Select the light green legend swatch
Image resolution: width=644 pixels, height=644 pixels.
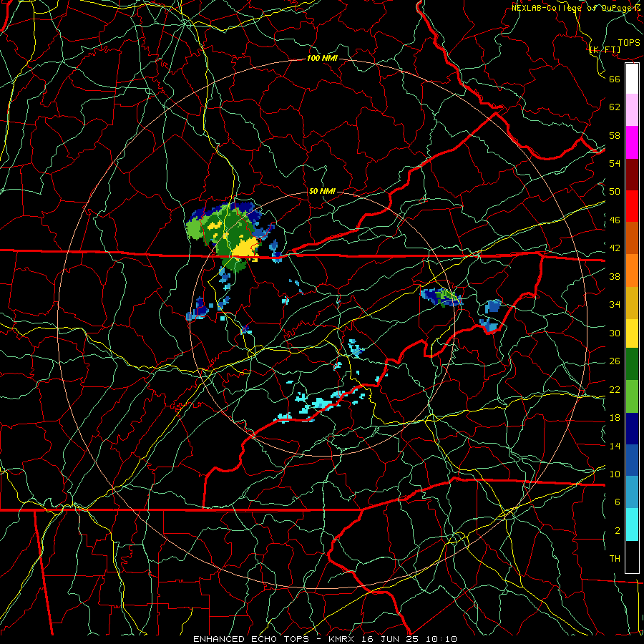pos(632,396)
